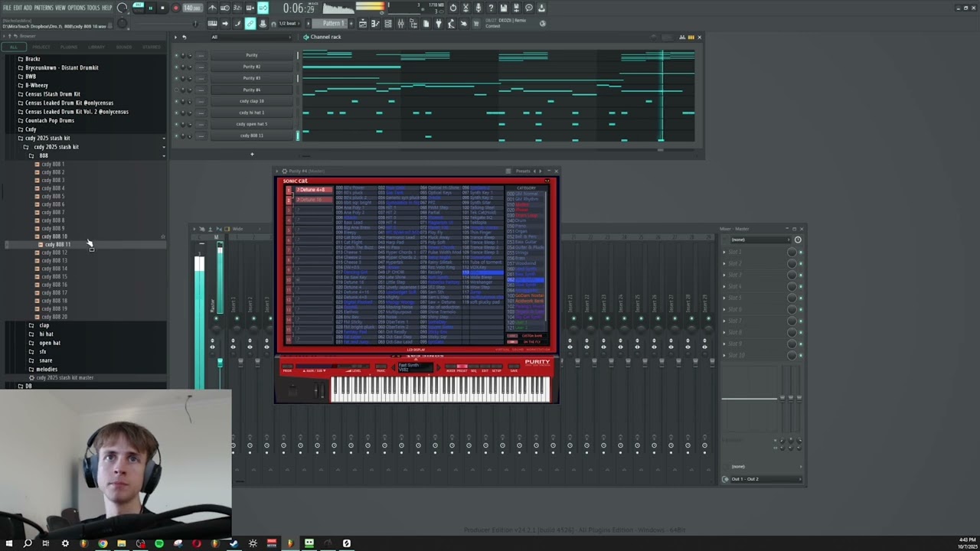Click the record button in transport bar

(x=175, y=8)
